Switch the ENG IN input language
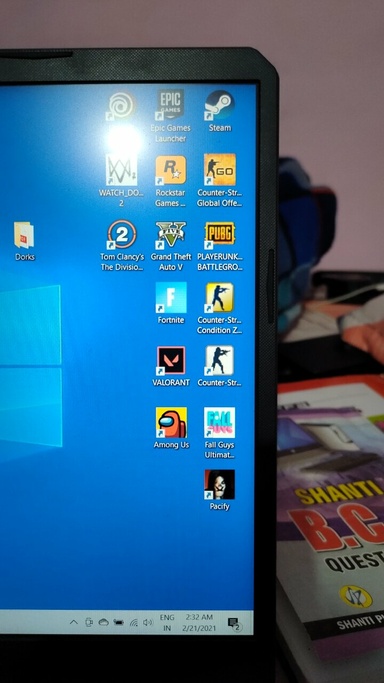384x683 pixels. pyautogui.click(x=167, y=623)
